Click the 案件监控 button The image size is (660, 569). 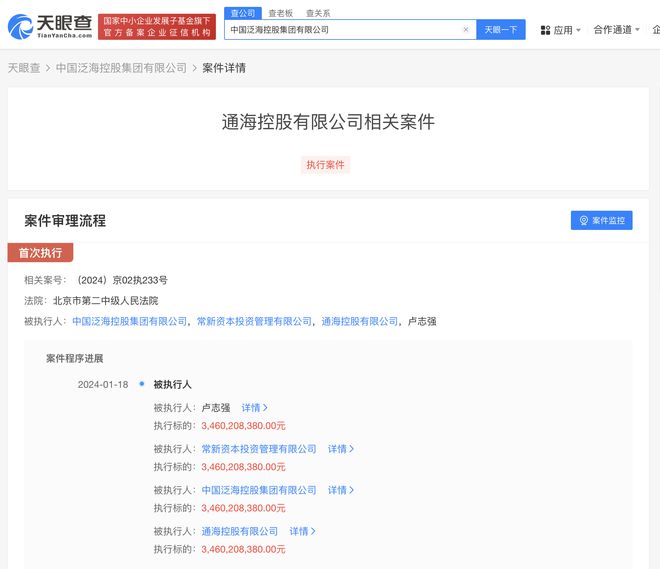pyautogui.click(x=601, y=220)
